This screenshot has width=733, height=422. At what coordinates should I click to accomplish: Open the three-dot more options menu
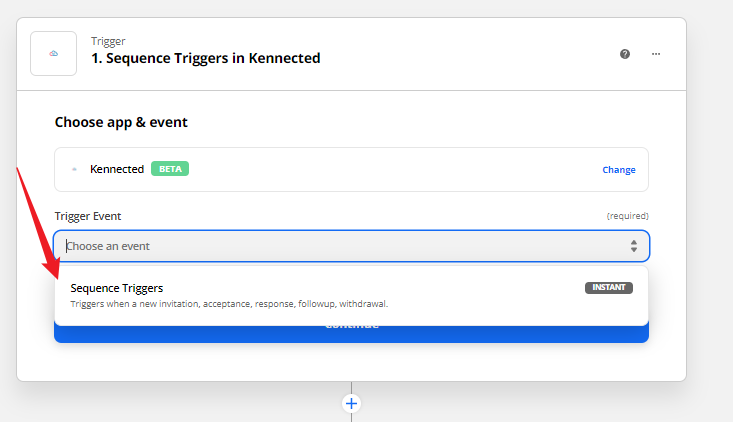pyautogui.click(x=656, y=54)
